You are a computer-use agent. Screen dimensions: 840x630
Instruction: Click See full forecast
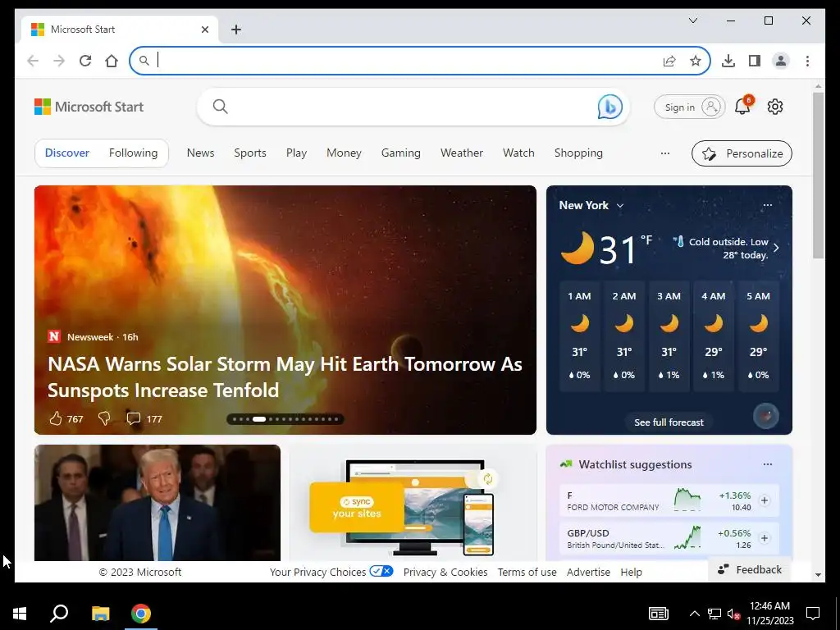click(669, 422)
